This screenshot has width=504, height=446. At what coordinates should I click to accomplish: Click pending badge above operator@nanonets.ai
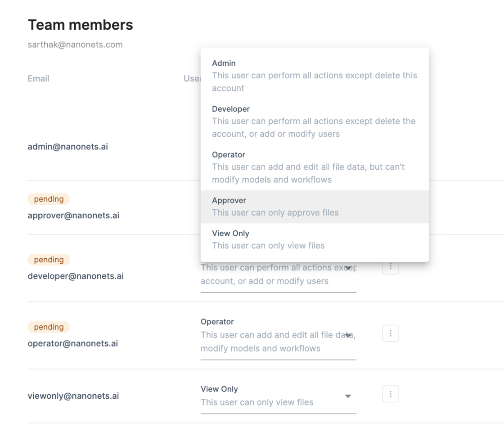[x=49, y=327]
